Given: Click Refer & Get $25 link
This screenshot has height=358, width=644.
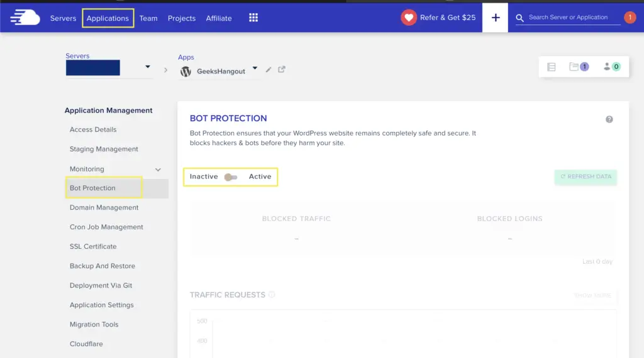Looking at the screenshot, I should [447, 17].
